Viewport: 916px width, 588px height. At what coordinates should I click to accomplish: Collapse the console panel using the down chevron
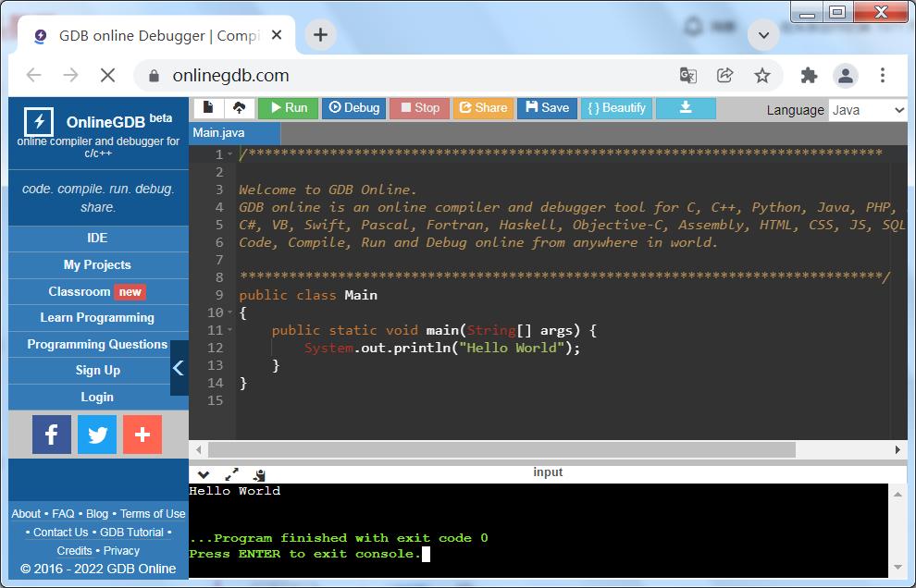pyautogui.click(x=204, y=474)
